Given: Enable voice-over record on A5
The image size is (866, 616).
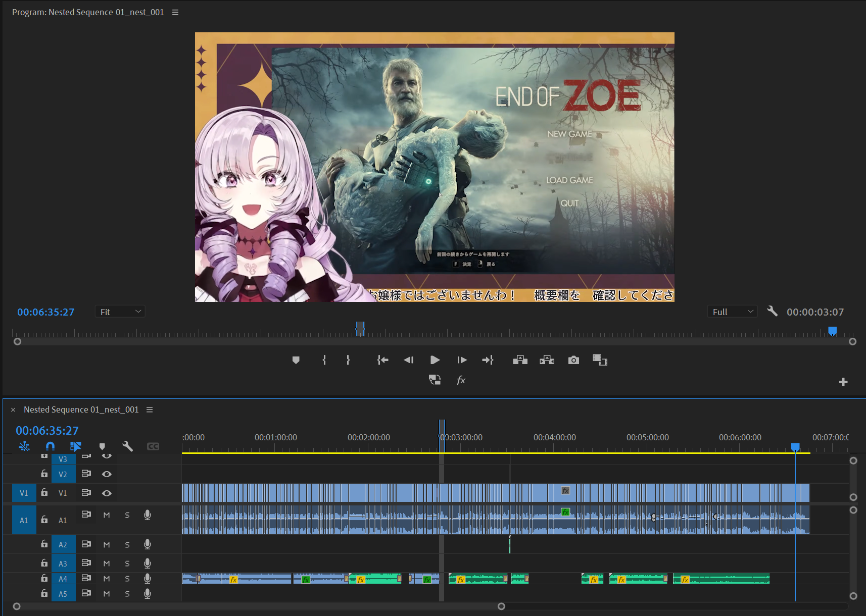Looking at the screenshot, I should (148, 594).
